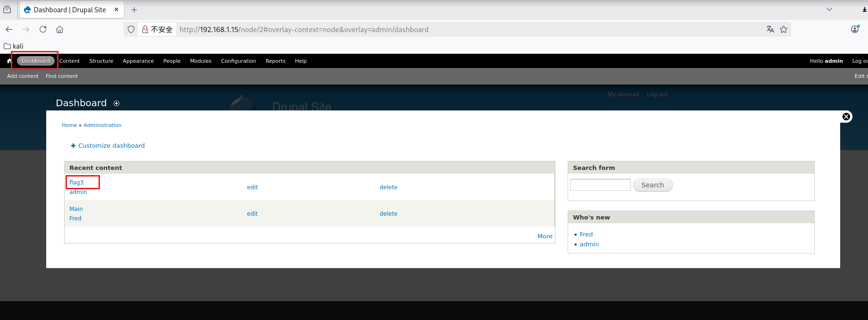Click the translate page icon in address bar
Image resolution: width=868 pixels, height=320 pixels.
click(x=770, y=29)
